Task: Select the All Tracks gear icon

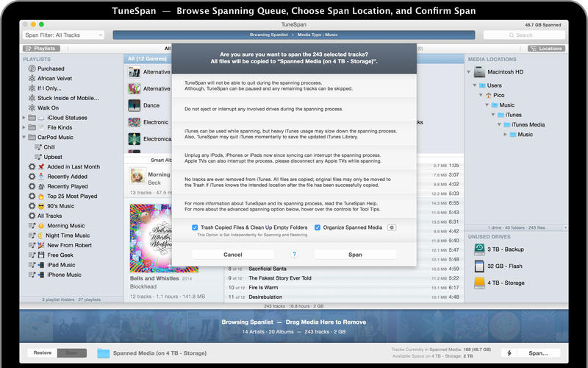Action: [x=32, y=216]
